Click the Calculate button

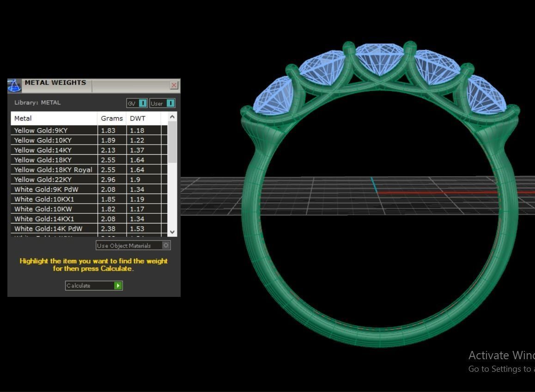pos(94,286)
